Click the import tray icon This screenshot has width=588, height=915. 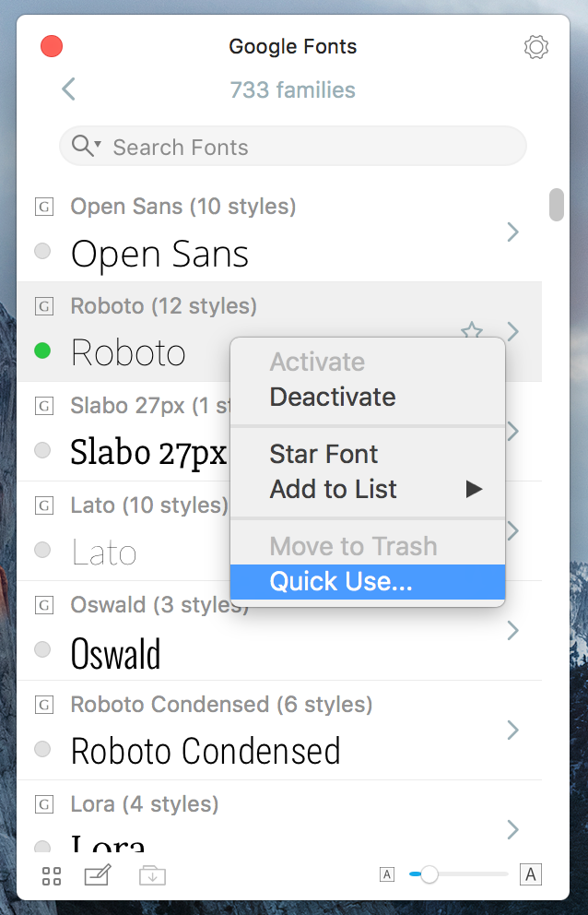152,875
